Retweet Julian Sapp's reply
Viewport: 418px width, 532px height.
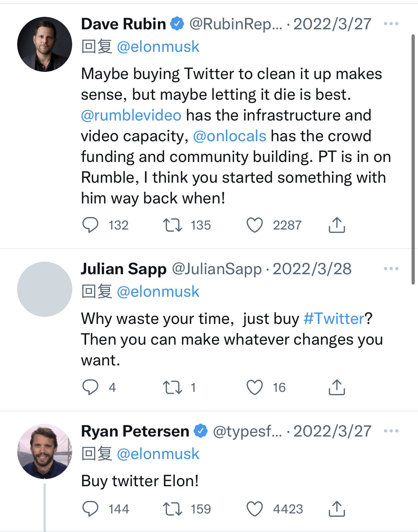point(173,388)
